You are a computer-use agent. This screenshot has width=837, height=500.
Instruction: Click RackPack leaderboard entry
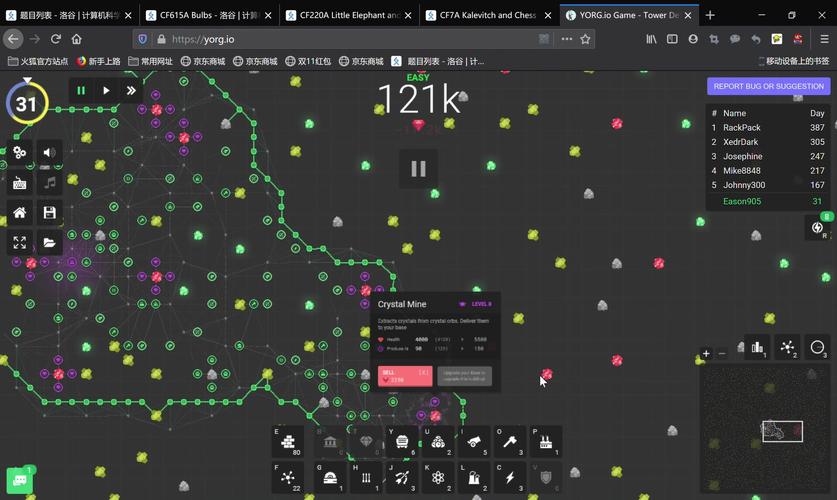click(x=768, y=128)
